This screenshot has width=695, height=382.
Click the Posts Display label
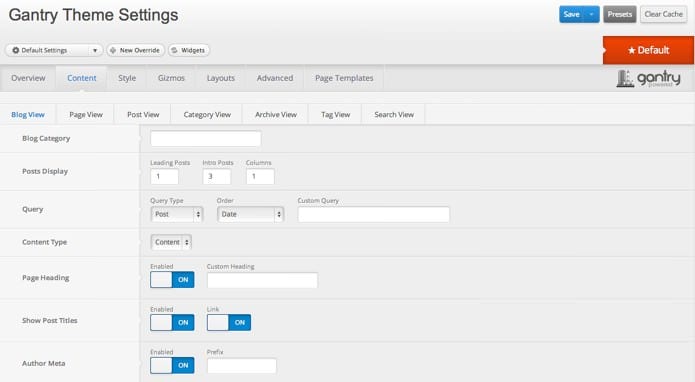45,171
